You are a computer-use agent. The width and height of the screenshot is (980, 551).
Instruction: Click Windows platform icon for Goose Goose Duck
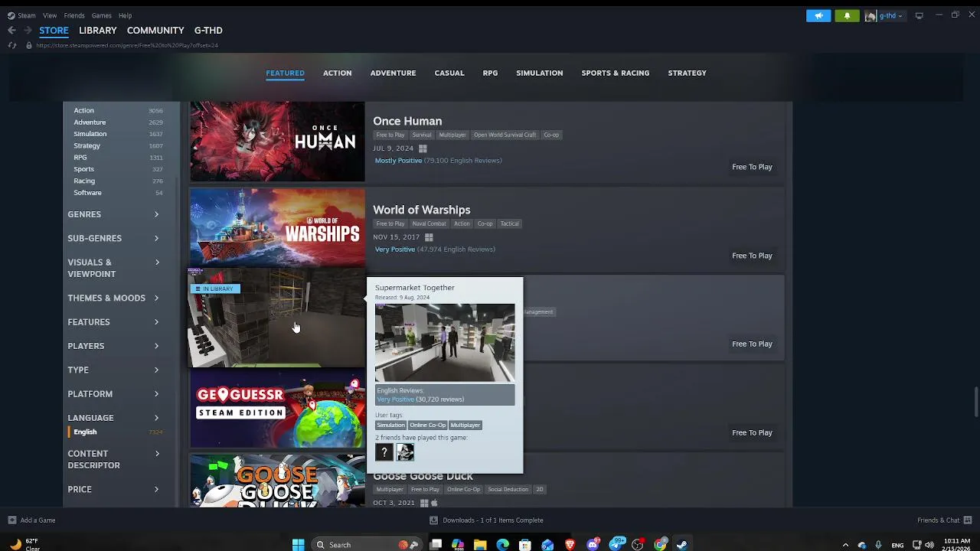point(424,503)
